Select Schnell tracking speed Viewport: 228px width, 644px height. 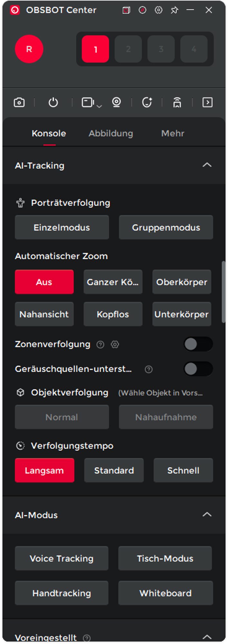183,470
